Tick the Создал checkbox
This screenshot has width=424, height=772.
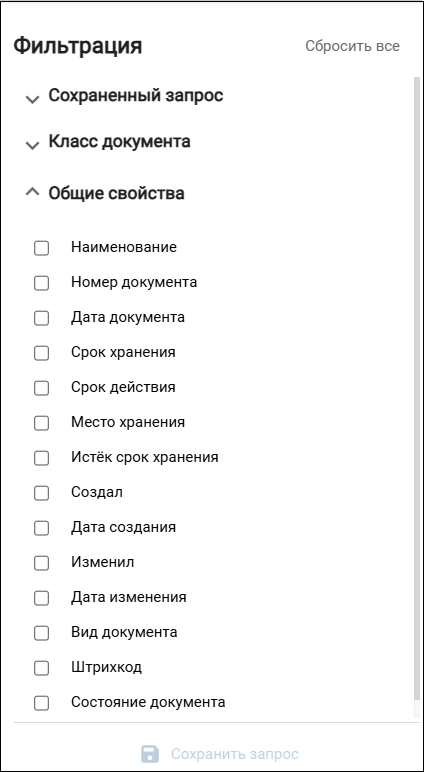click(x=41, y=493)
